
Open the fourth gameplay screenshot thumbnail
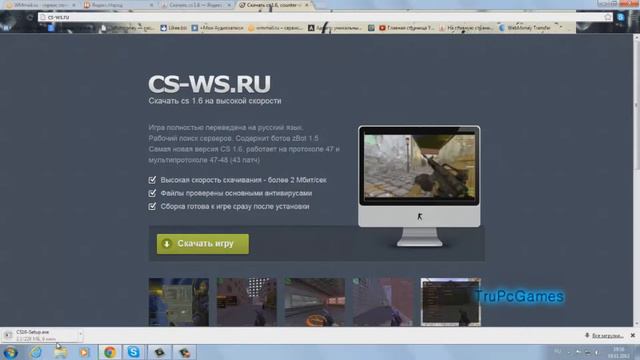pyautogui.click(x=382, y=302)
